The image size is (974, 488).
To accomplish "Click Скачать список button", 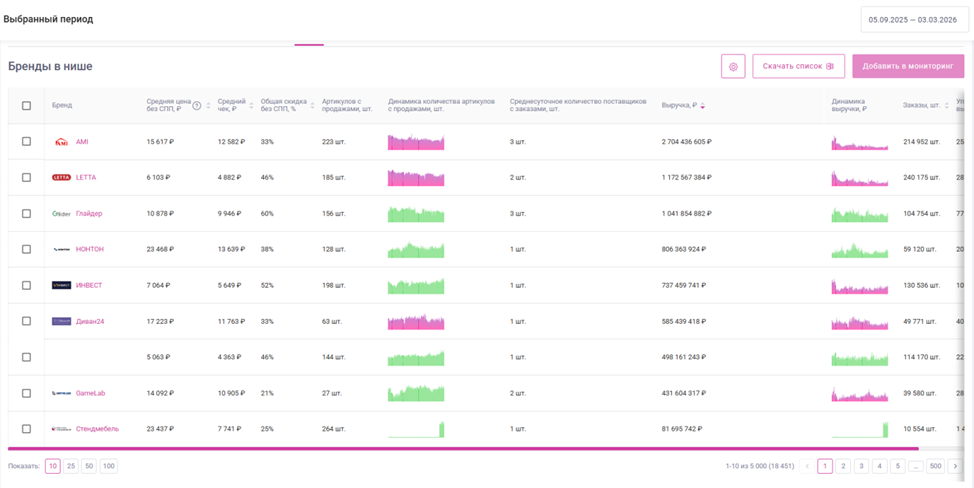I will [x=798, y=66].
